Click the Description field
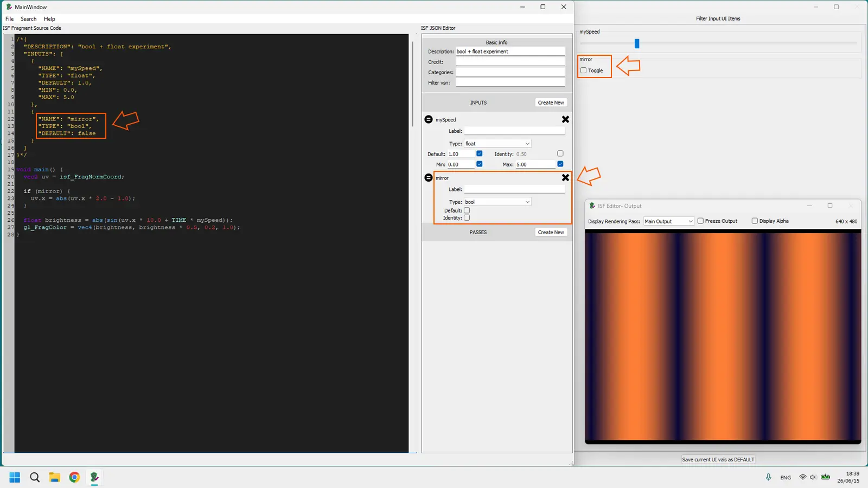The height and width of the screenshot is (488, 868). pyautogui.click(x=510, y=52)
